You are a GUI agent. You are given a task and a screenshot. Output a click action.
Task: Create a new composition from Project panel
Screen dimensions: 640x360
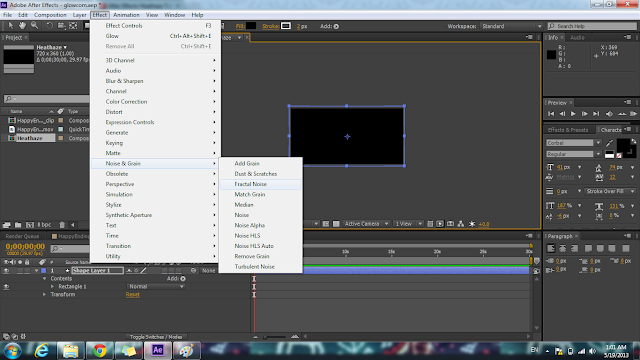(30, 224)
